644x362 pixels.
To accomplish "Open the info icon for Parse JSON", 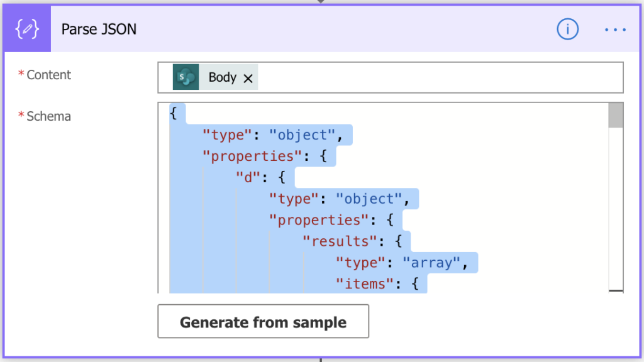I will tap(568, 29).
